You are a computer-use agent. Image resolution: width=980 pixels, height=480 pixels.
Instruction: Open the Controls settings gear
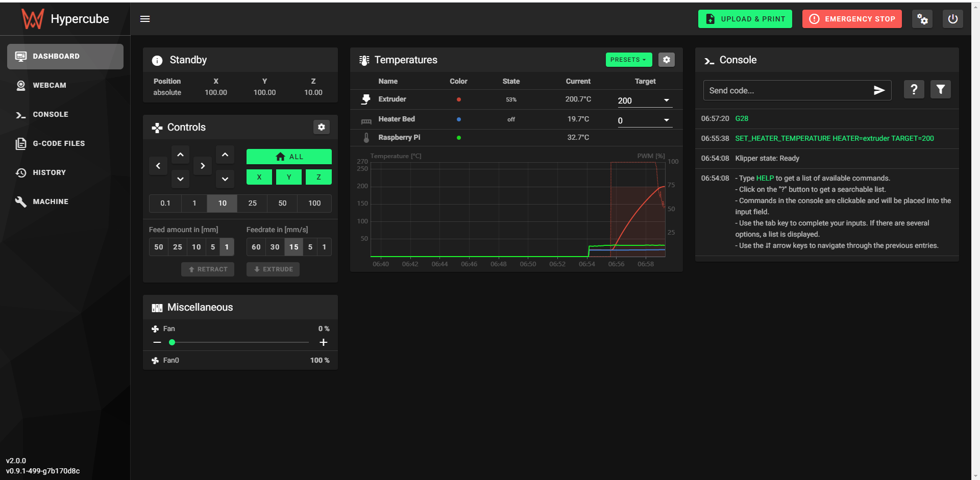click(321, 127)
